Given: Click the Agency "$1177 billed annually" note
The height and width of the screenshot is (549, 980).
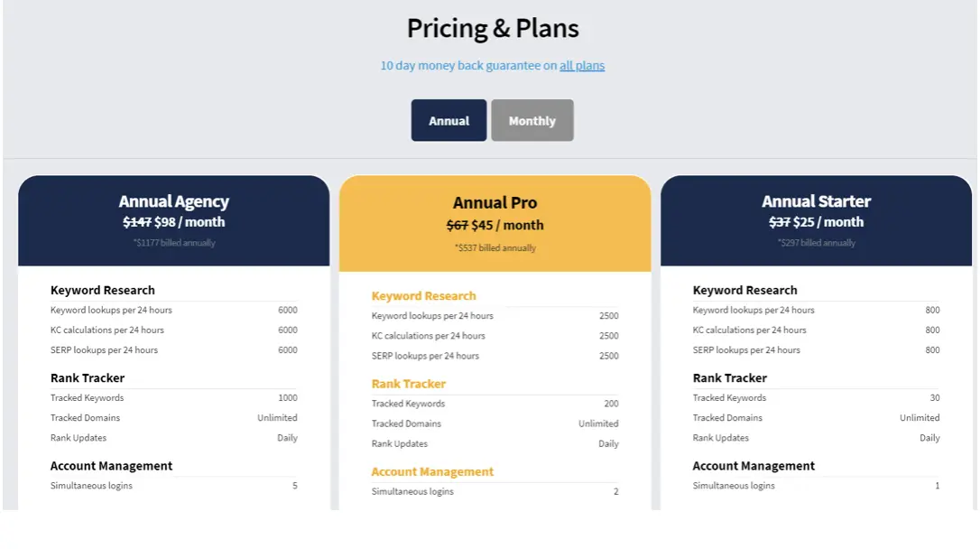Looking at the screenshot, I should [174, 243].
